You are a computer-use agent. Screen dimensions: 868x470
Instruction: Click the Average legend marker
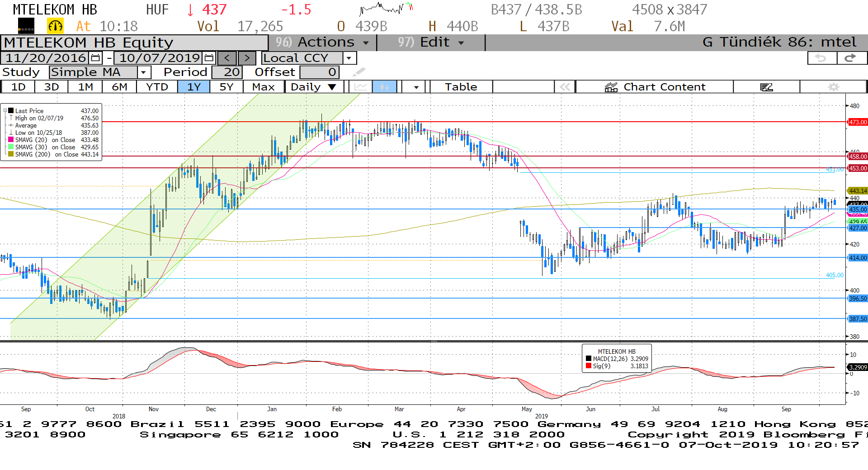tap(11, 125)
